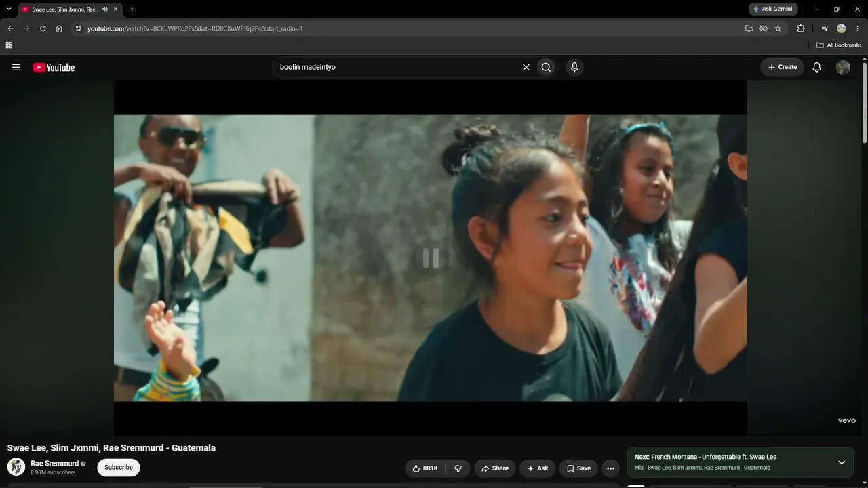The height and width of the screenshot is (488, 868).
Task: Subscribe to Rae Sremmurd
Action: pyautogui.click(x=119, y=468)
